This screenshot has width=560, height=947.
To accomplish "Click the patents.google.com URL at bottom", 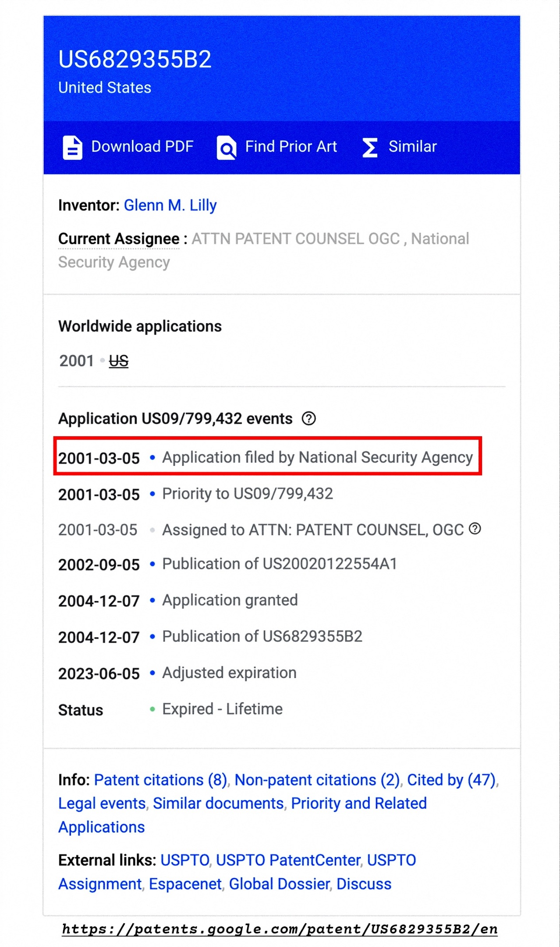I will click(x=280, y=929).
